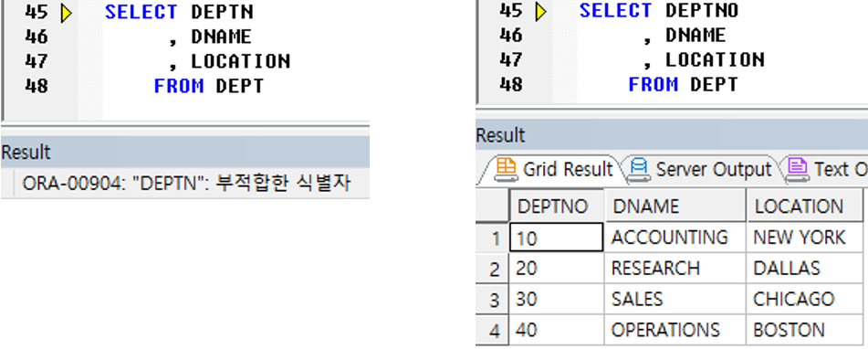The image size is (868, 349).
Task: Click DEPT table name in right editor
Action: click(714, 84)
